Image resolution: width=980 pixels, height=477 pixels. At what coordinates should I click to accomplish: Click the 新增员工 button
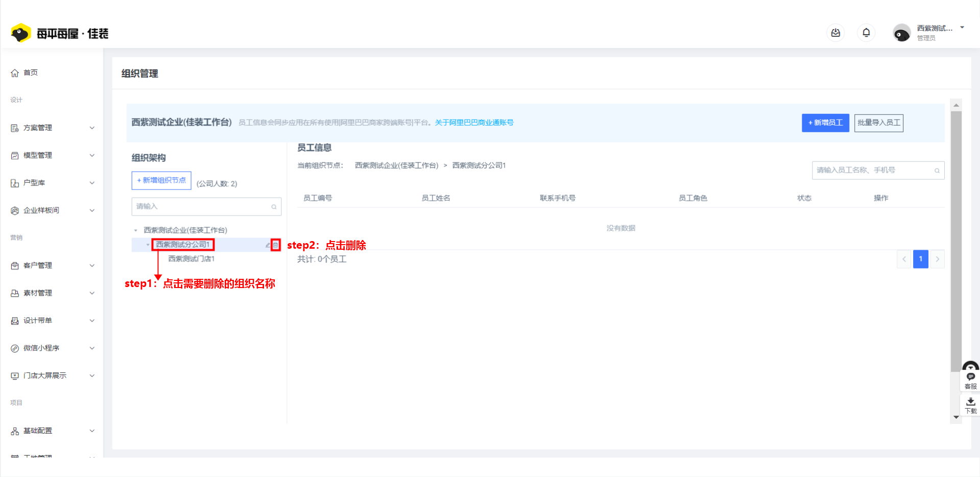pos(825,123)
